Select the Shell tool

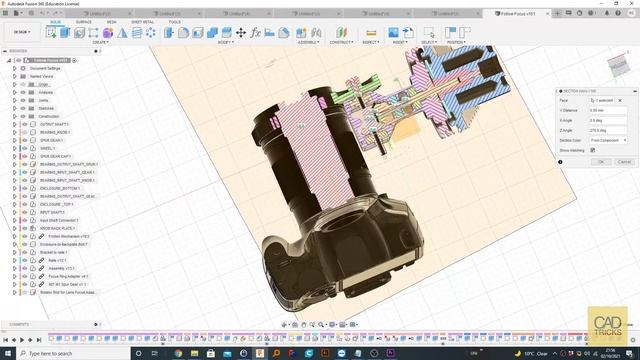(198, 32)
